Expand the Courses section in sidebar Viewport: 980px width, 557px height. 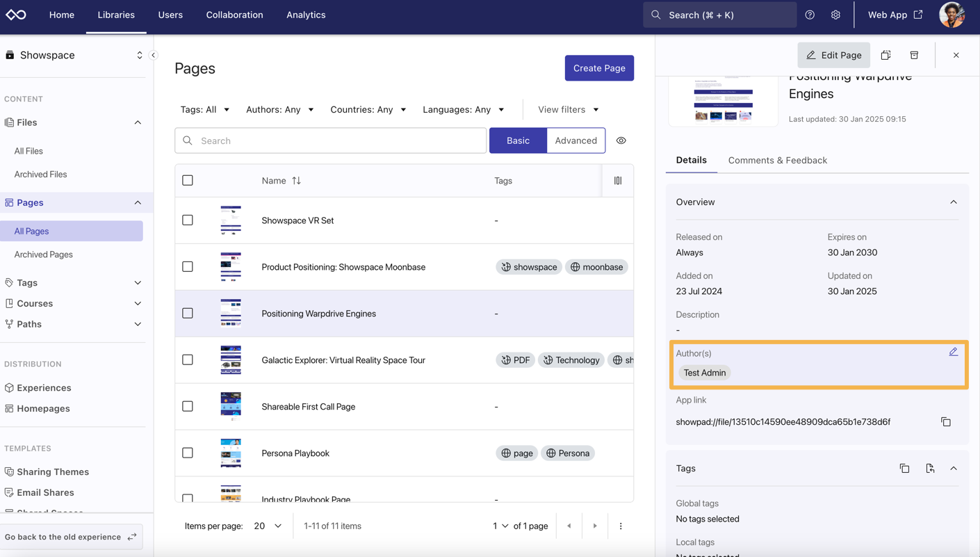(138, 304)
